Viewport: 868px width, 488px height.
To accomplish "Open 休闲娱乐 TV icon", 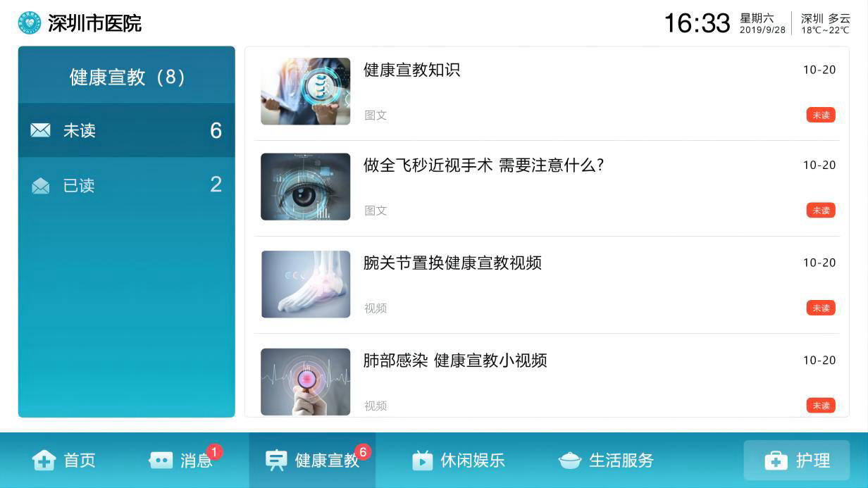I will (422, 461).
